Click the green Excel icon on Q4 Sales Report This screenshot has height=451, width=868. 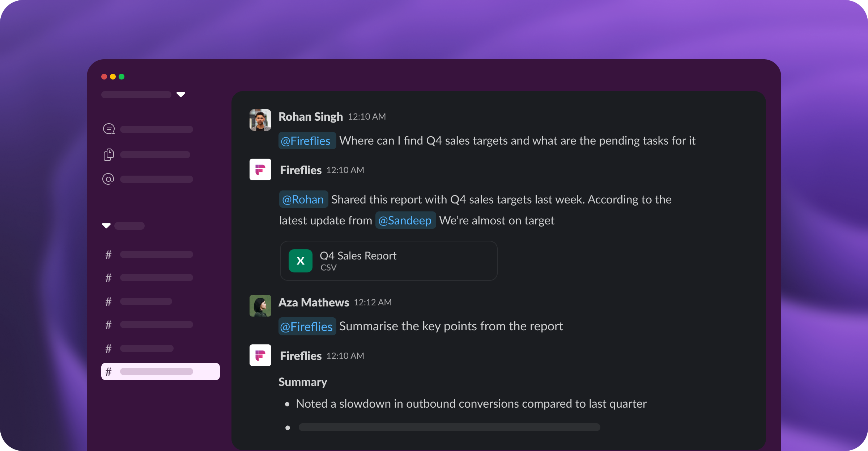pyautogui.click(x=300, y=261)
